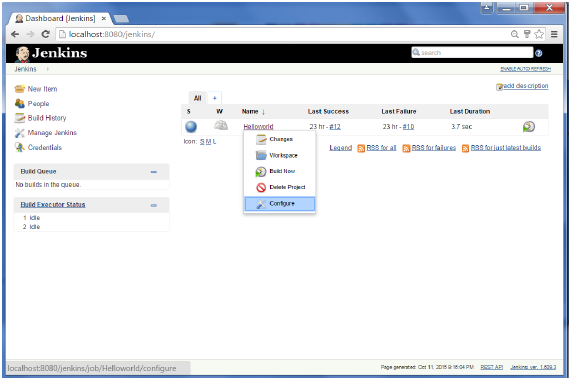Collapse the Build Queue panel
This screenshot has width=569, height=378.
tap(154, 172)
